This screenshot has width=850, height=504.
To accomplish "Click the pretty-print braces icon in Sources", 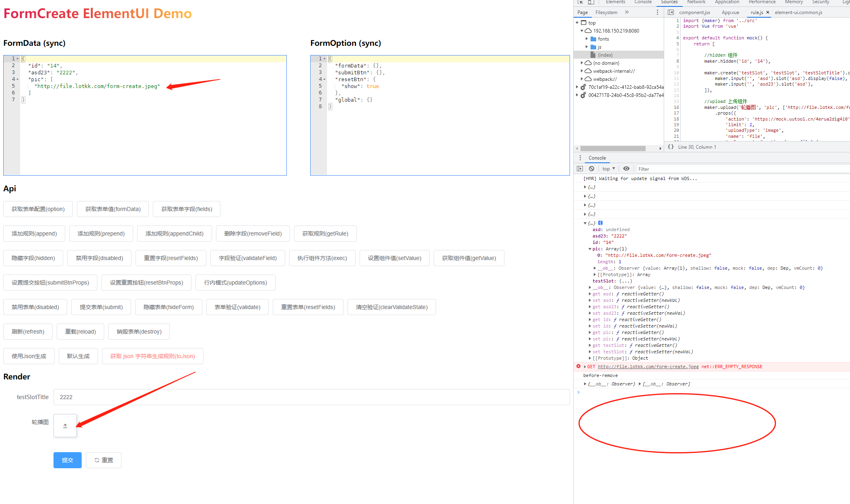I will tap(670, 147).
